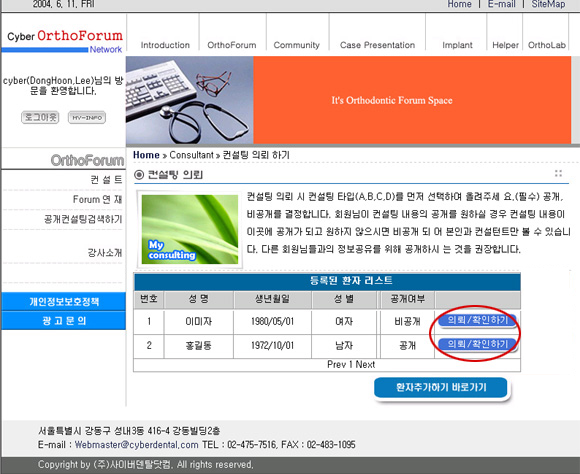580x474 pixels.
Task: Click the four-dot icon beside 컨설팅 의뢰 header
Action: point(559,174)
